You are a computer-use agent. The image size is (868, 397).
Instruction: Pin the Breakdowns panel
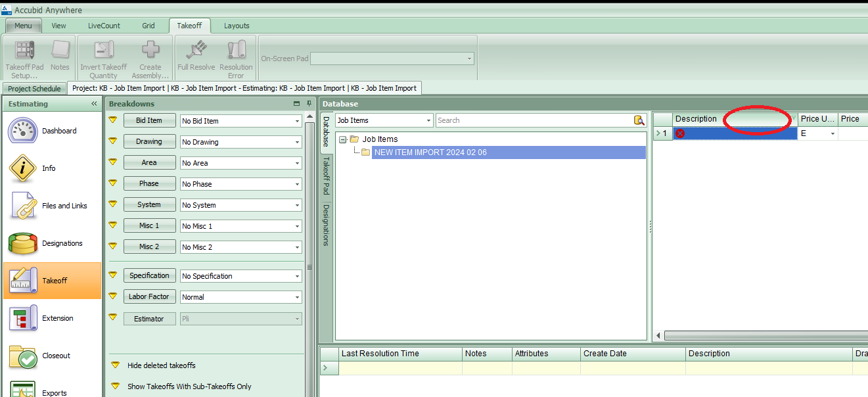[x=308, y=104]
